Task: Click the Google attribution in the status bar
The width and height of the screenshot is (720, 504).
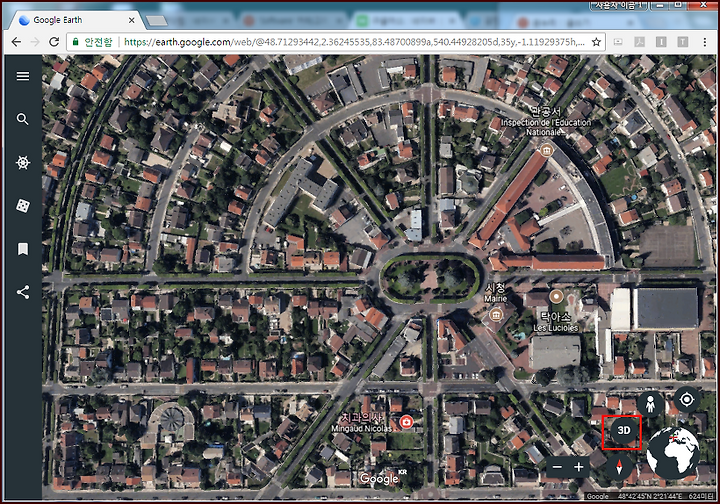Action: 597,496
